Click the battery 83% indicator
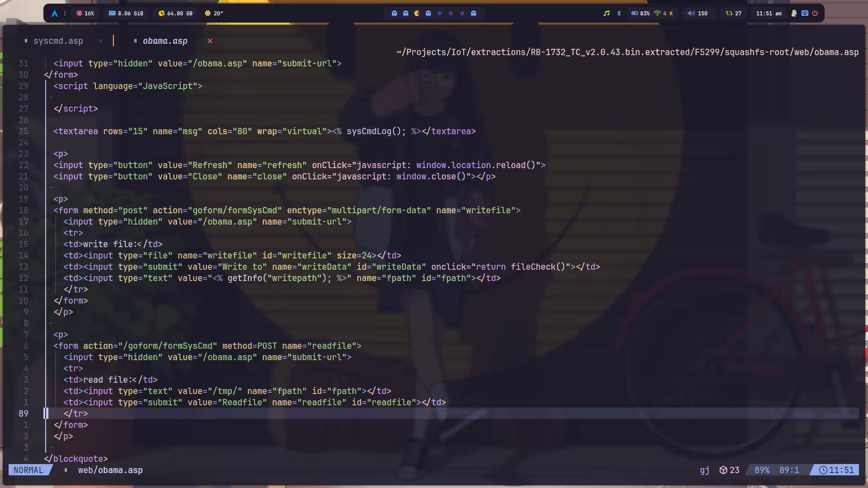 point(640,14)
